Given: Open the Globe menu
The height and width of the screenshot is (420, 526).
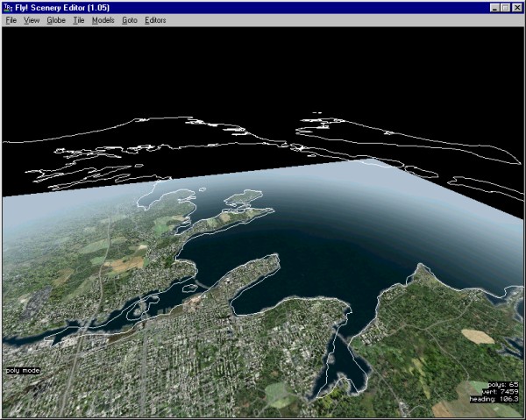Looking at the screenshot, I should [56, 20].
